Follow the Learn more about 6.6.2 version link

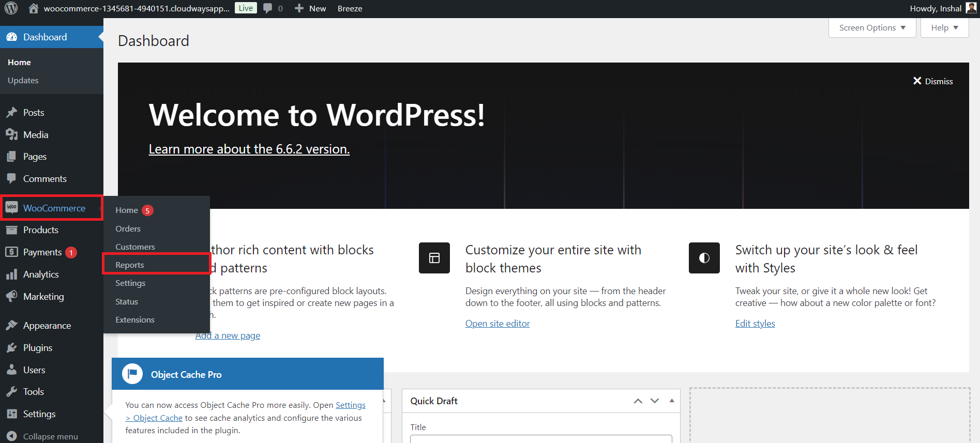[x=249, y=149]
